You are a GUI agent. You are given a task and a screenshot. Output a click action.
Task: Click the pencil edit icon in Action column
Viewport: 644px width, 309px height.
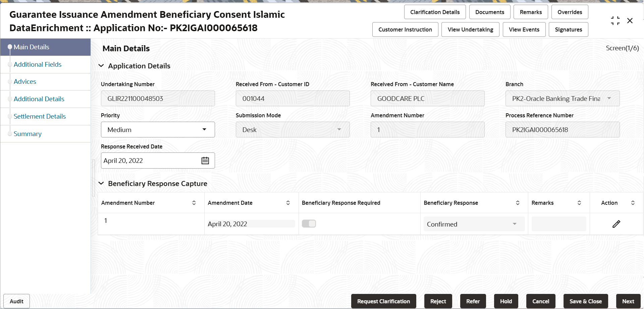tap(616, 224)
